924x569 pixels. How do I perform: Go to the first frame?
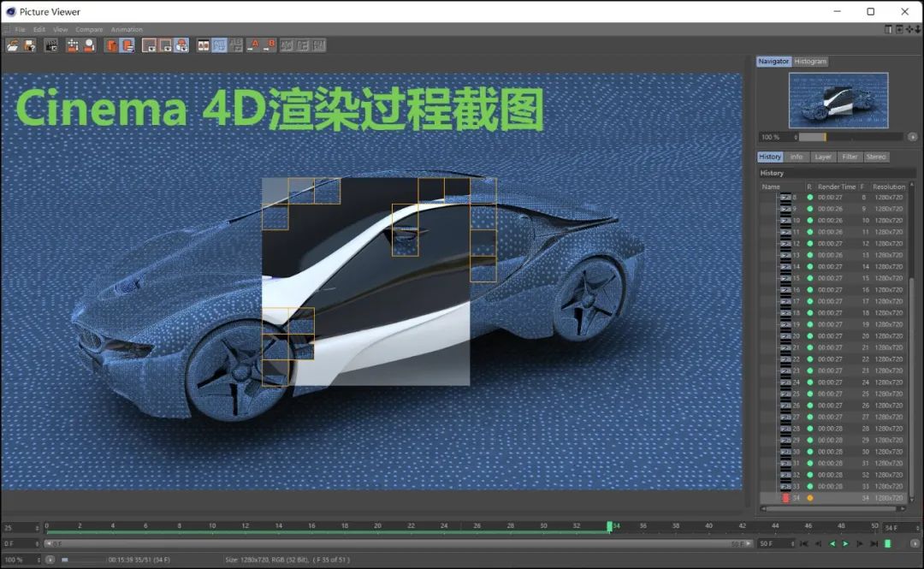[803, 543]
